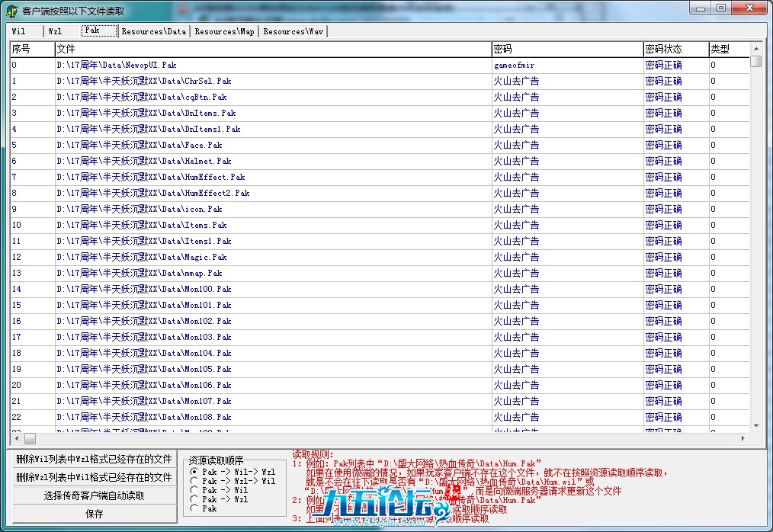
Task: Click the 文件 column header
Action: [x=273, y=49]
